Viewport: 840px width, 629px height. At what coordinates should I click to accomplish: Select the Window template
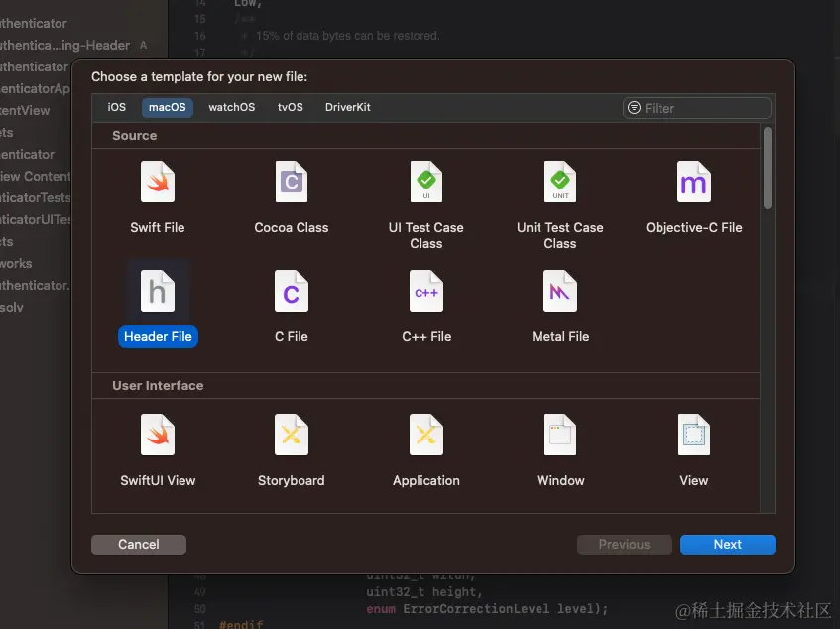(x=559, y=446)
